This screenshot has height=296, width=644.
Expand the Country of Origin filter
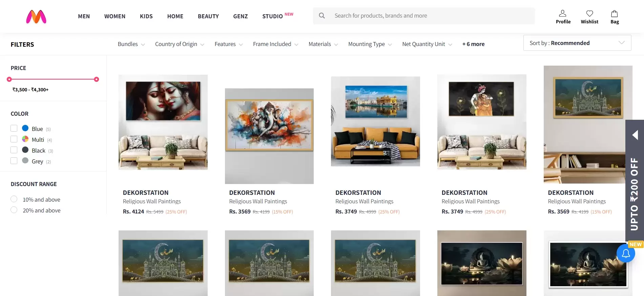click(180, 44)
